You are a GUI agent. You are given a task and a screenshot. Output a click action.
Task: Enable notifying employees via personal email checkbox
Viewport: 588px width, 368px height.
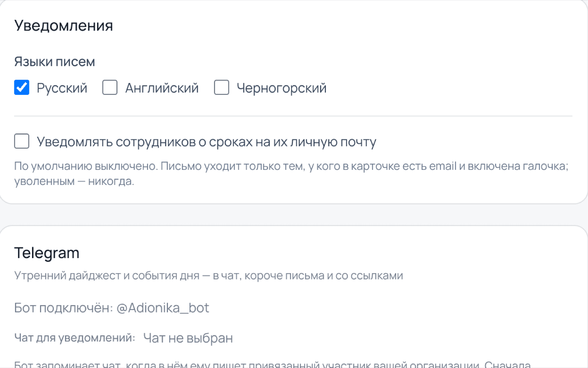click(x=22, y=141)
